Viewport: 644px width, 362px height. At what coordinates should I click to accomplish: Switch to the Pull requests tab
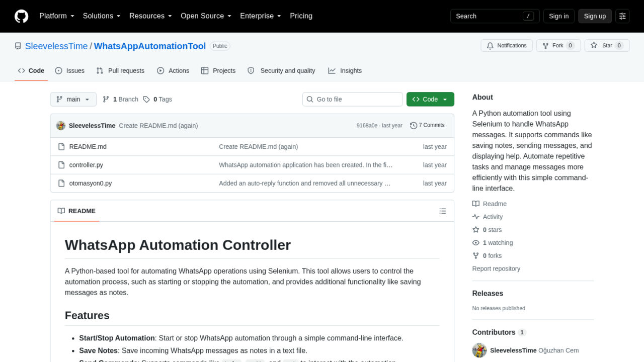(x=120, y=71)
